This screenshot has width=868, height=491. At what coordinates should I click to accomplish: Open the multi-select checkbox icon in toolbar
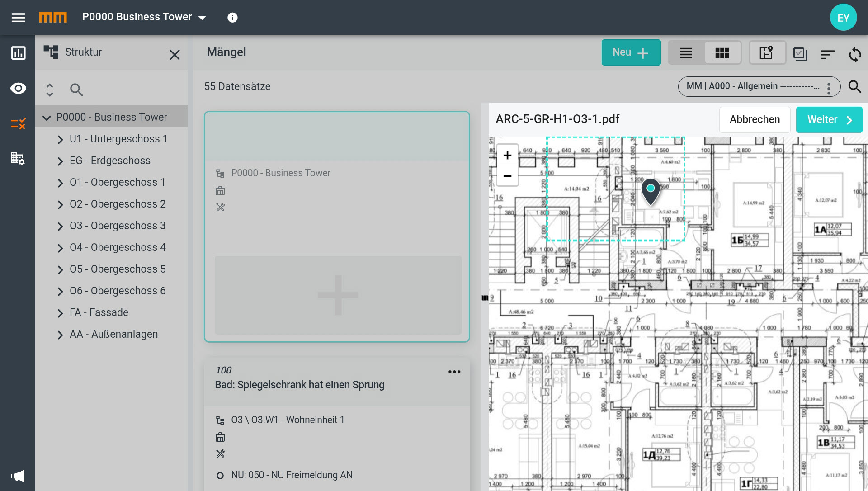[x=800, y=54]
